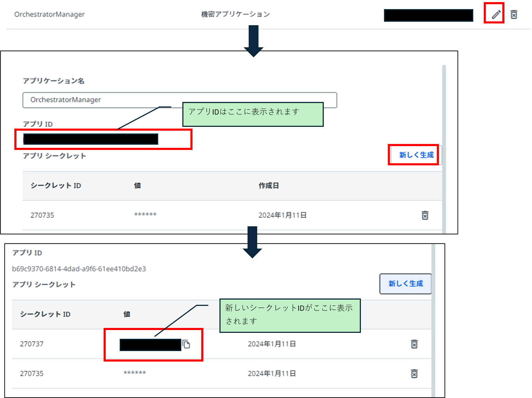Click the アプリ シークレット section label
This screenshot has height=398, width=532.
[x=54, y=156]
